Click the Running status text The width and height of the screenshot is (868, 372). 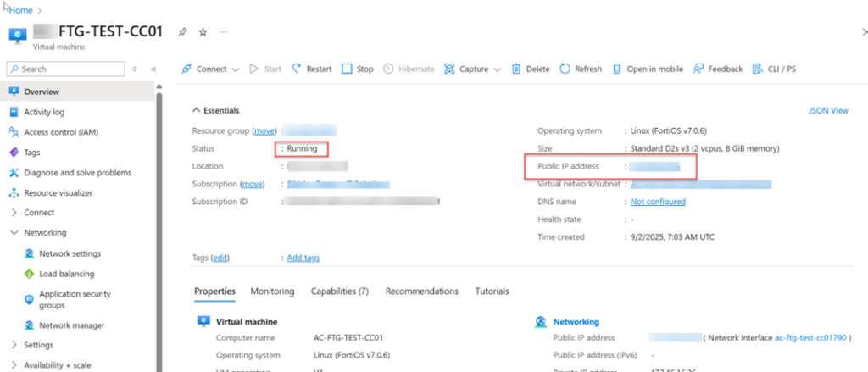click(x=303, y=149)
